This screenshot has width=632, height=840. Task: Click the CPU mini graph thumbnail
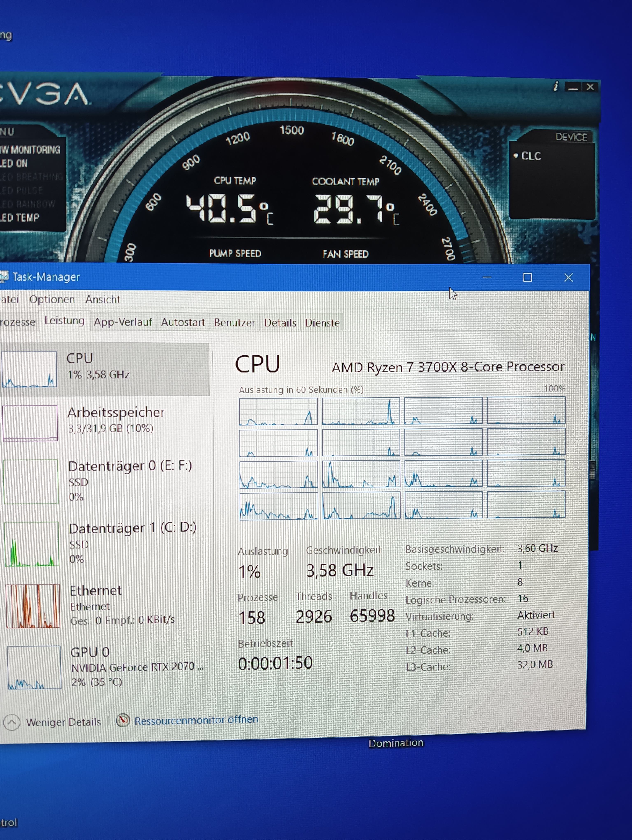[29, 369]
